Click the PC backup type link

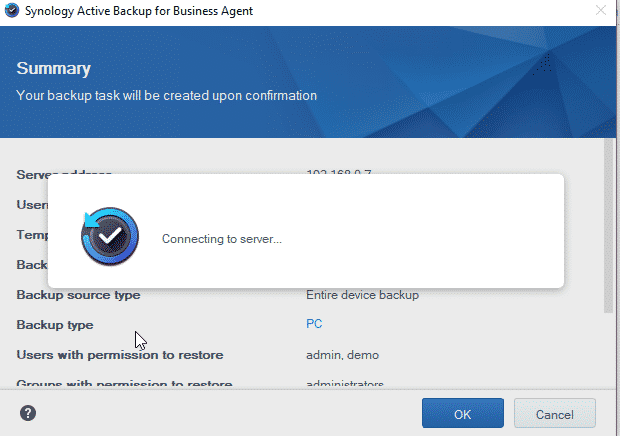click(x=314, y=324)
